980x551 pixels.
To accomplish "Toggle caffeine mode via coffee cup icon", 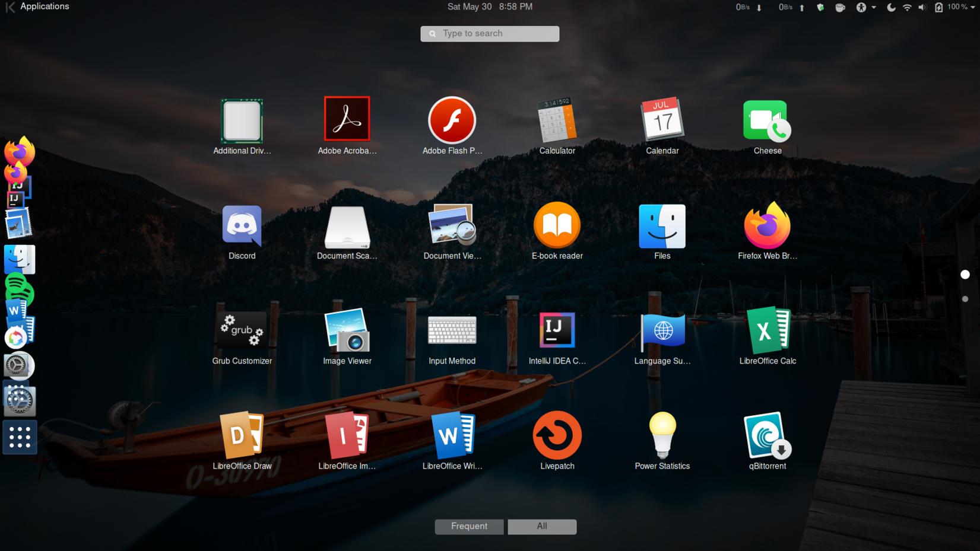I will click(x=840, y=8).
